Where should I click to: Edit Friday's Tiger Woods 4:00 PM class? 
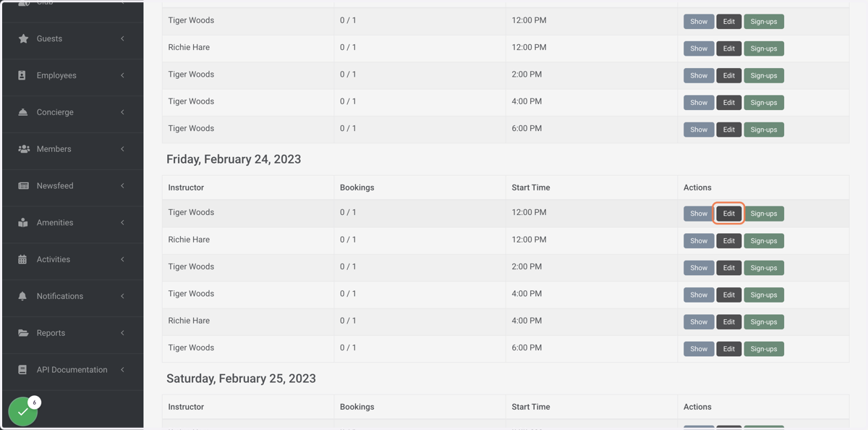(728, 295)
